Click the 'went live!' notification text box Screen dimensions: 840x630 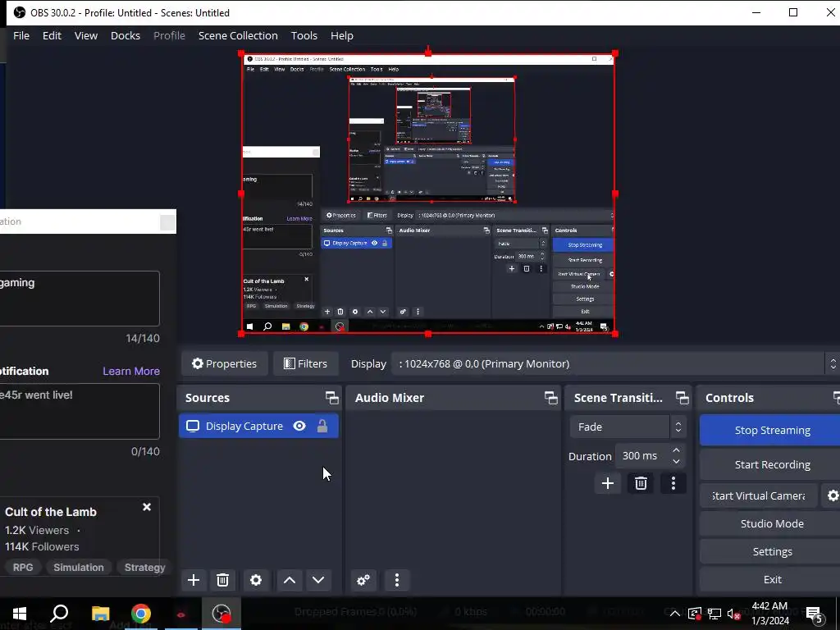click(80, 412)
